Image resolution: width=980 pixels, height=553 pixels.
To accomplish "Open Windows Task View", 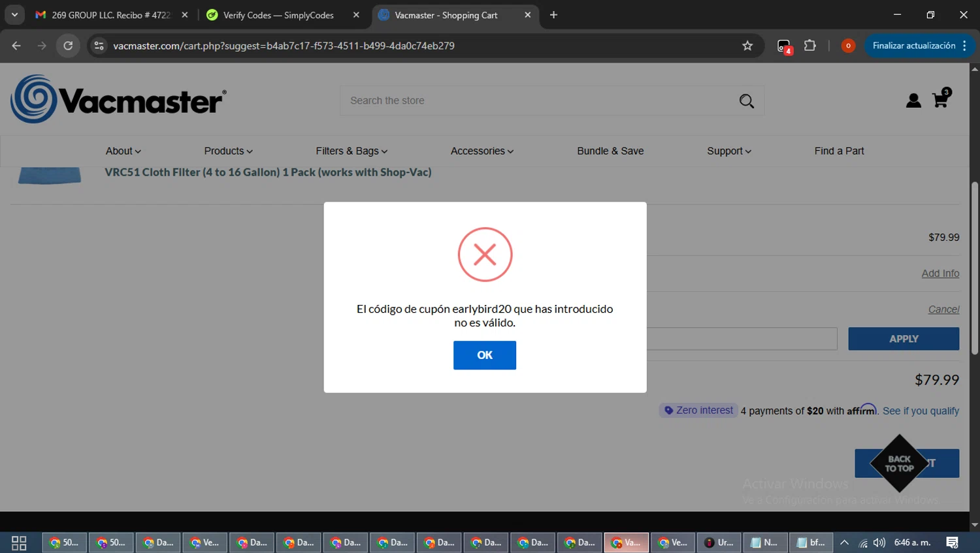I will pos(19,543).
